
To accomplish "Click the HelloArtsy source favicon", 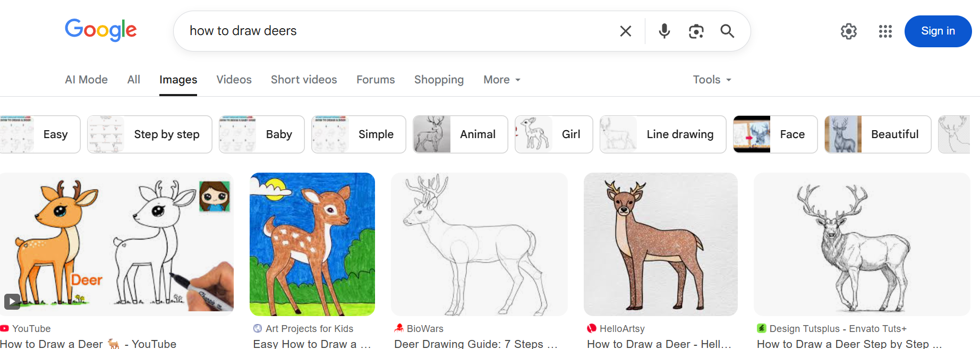I will [592, 329].
